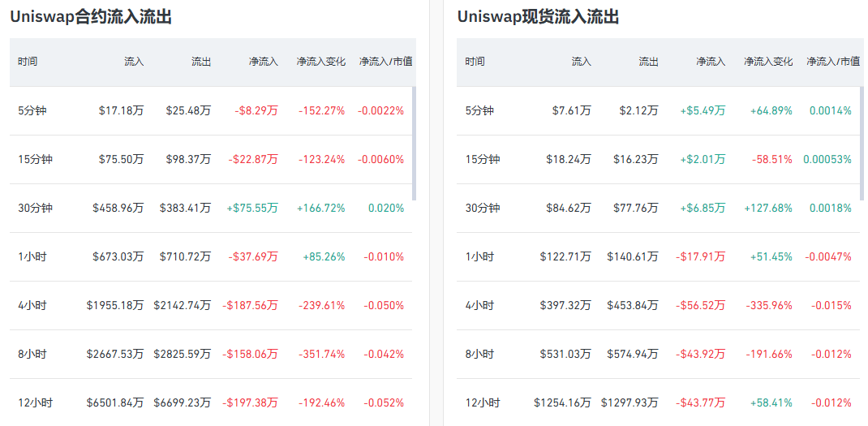The image size is (868, 426).
Task: Click the 净流入/市值 header in the 合约 table
Action: pyautogui.click(x=386, y=62)
